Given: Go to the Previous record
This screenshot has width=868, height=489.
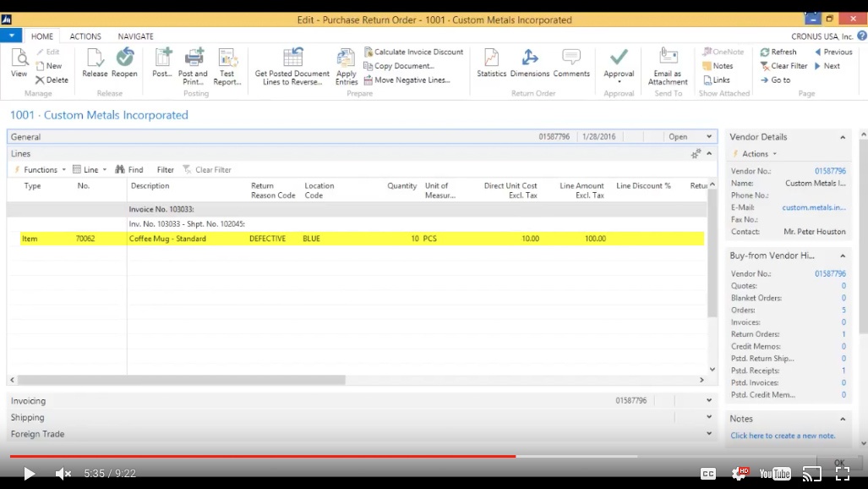Looking at the screenshot, I should [x=833, y=52].
